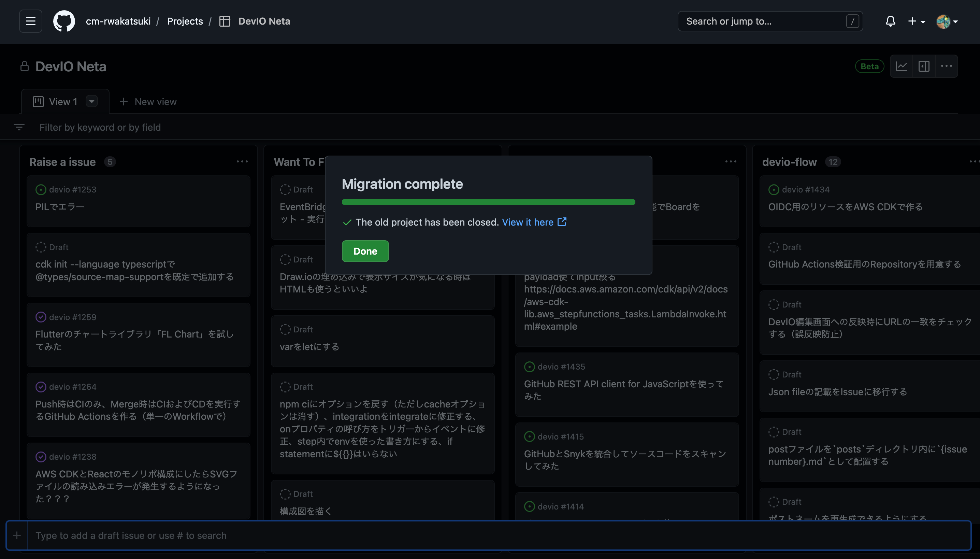Open Raise a issue column options
Image resolution: width=980 pixels, height=559 pixels.
click(x=242, y=162)
